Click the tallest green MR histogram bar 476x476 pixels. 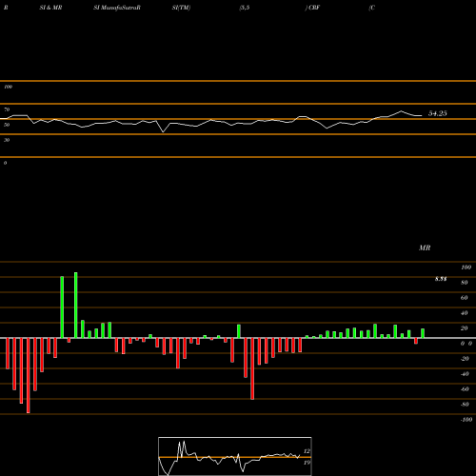coord(75,305)
